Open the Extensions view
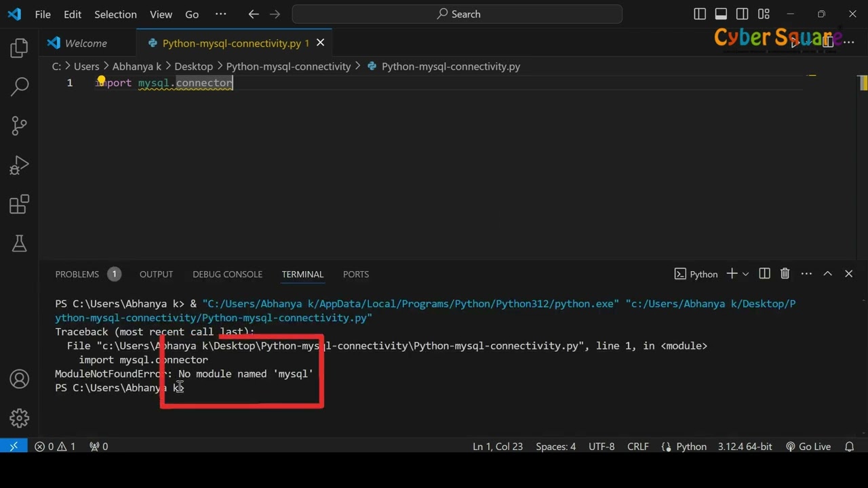 click(19, 204)
